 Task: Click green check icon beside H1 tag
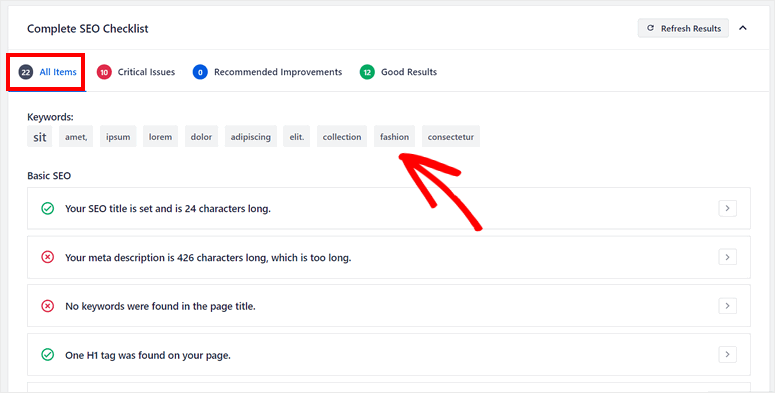click(x=47, y=354)
